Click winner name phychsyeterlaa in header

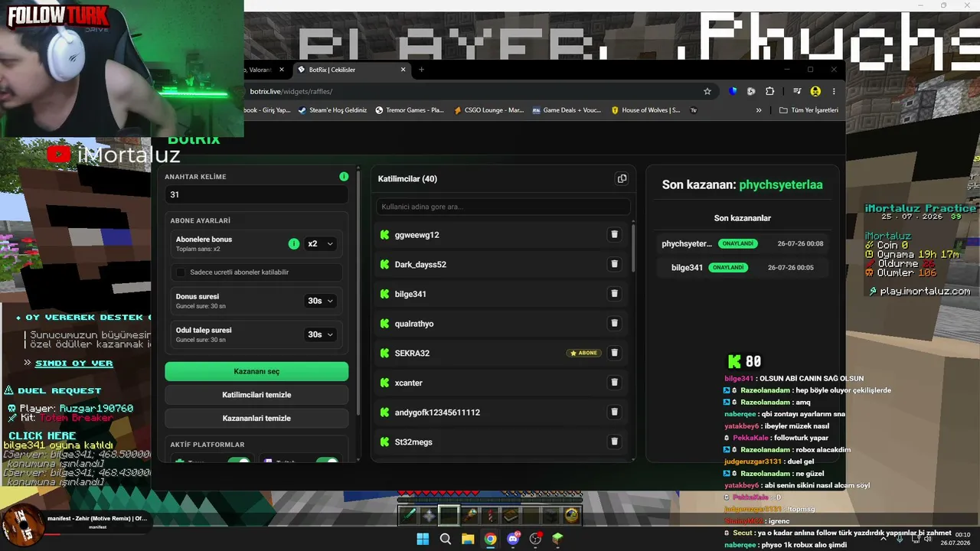click(781, 184)
